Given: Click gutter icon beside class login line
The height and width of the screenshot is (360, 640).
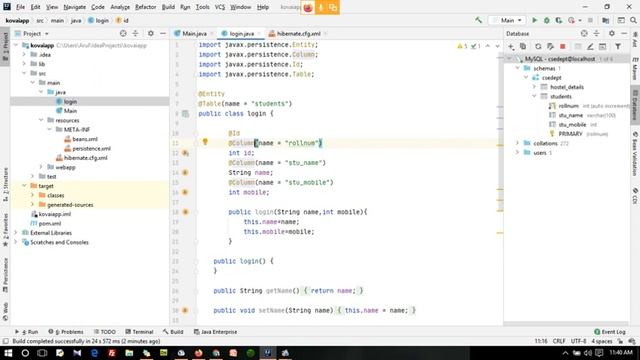Looking at the screenshot, I should (185, 113).
